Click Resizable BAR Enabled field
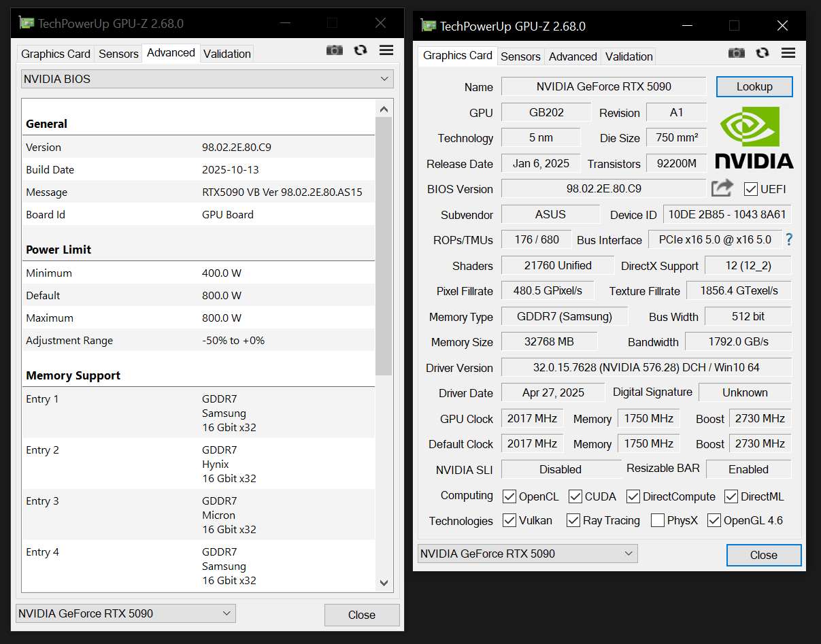 [748, 469]
